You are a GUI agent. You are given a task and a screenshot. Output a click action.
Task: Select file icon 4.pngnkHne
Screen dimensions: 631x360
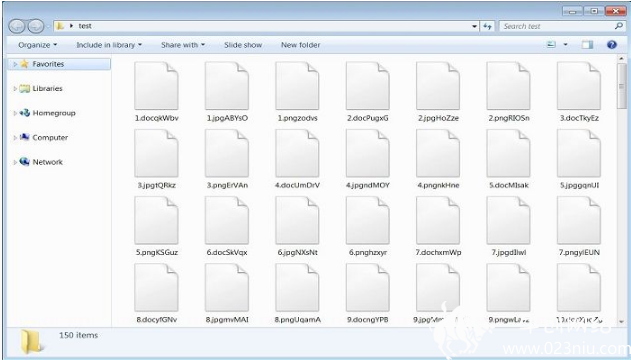[x=438, y=153]
